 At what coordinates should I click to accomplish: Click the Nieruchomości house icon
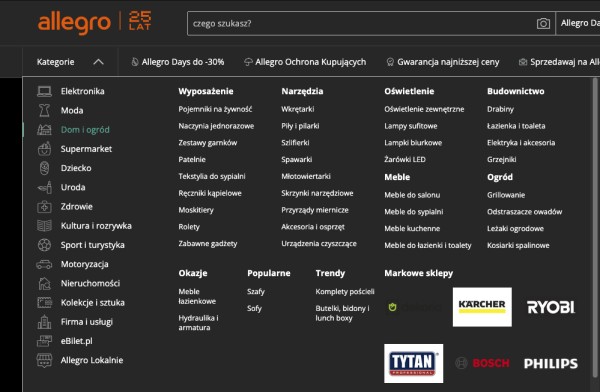(44, 283)
